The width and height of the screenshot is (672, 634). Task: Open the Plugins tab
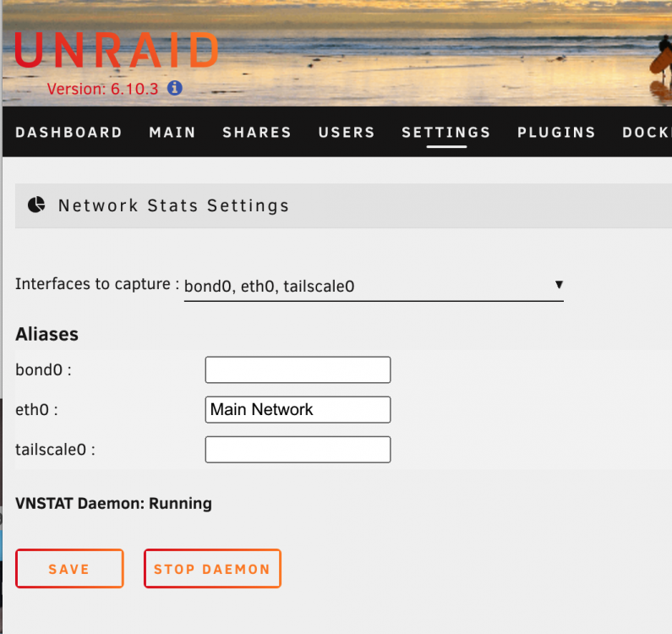click(556, 133)
